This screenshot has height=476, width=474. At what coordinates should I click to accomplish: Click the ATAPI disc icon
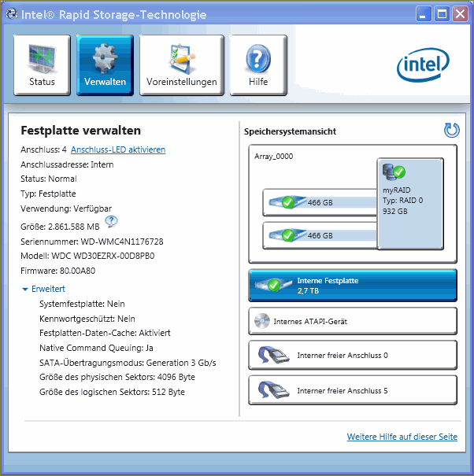point(262,321)
